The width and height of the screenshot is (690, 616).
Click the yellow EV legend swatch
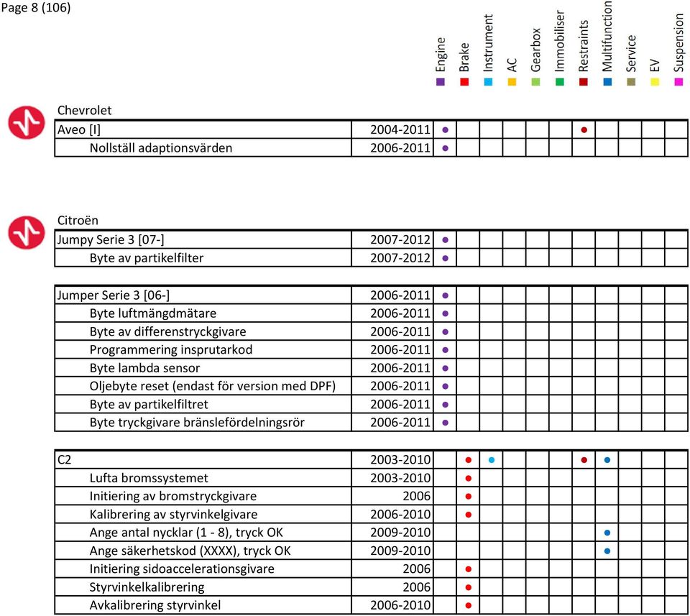(655, 82)
